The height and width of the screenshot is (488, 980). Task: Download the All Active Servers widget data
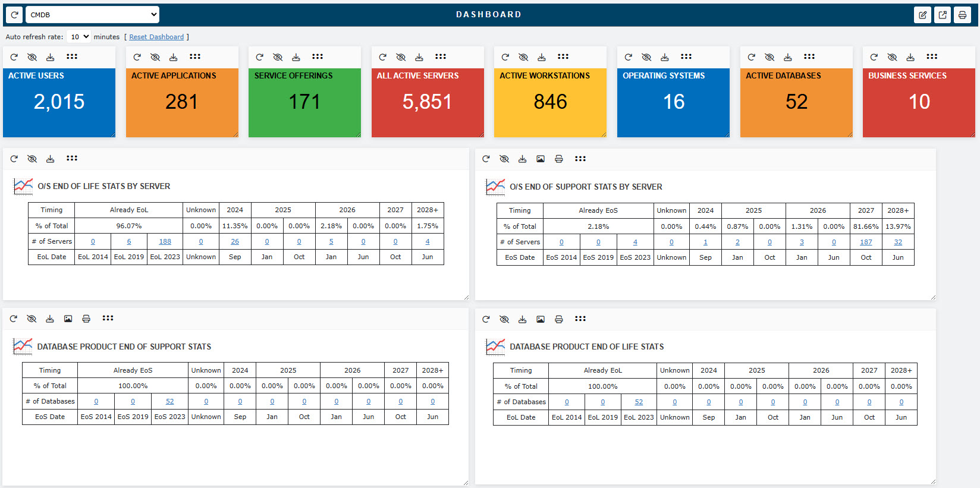(x=419, y=57)
